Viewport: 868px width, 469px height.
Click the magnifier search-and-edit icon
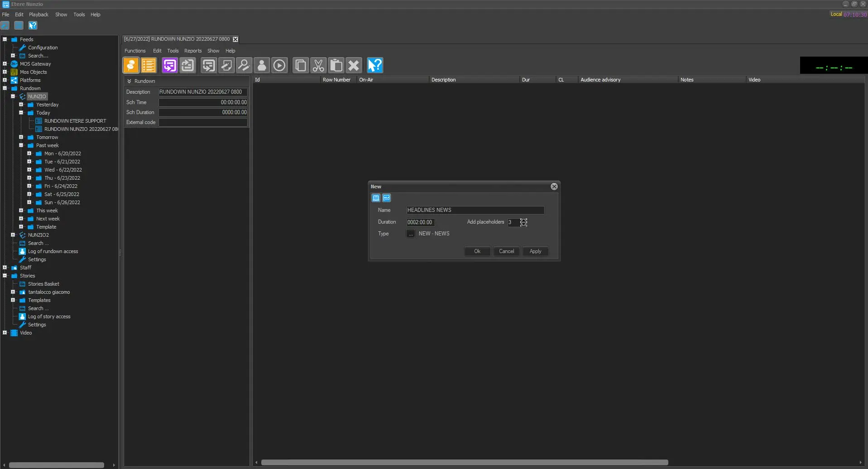pos(244,66)
